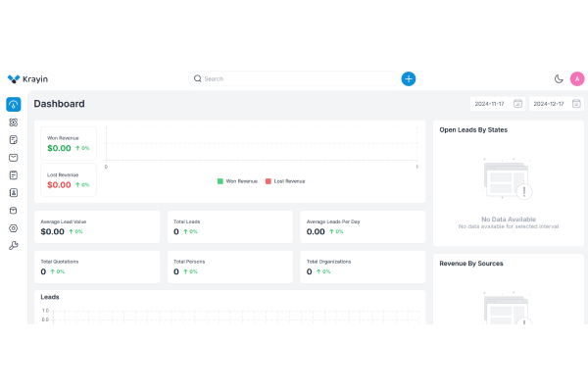Click the Total Leads stat card

229,226
